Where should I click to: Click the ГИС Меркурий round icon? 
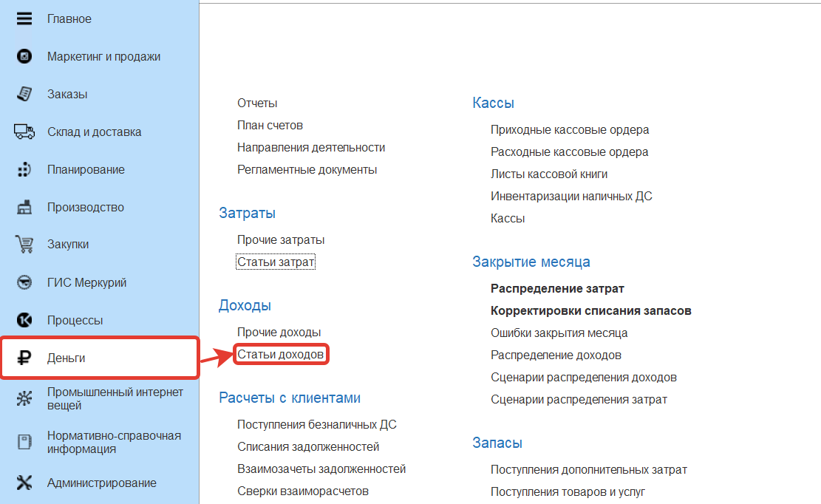click(24, 282)
